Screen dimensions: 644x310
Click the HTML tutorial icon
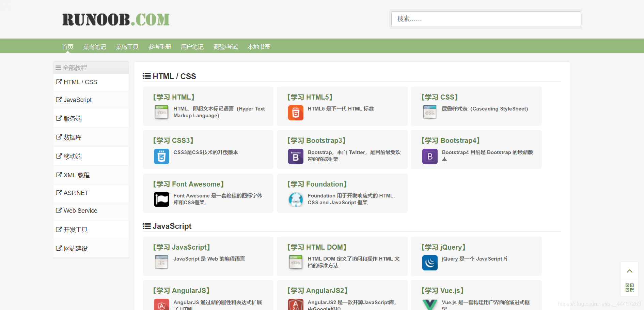(161, 113)
